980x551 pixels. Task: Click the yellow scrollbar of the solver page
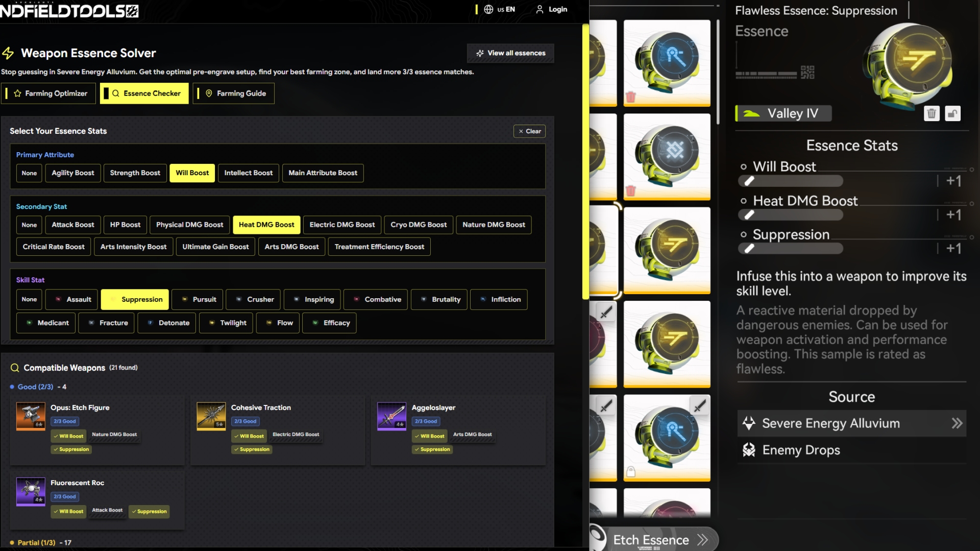(585, 161)
